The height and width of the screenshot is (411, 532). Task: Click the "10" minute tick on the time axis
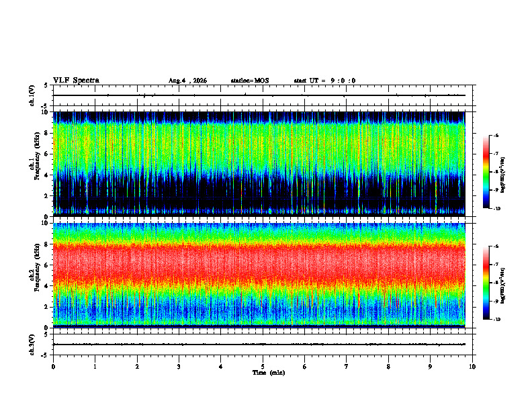click(472, 367)
